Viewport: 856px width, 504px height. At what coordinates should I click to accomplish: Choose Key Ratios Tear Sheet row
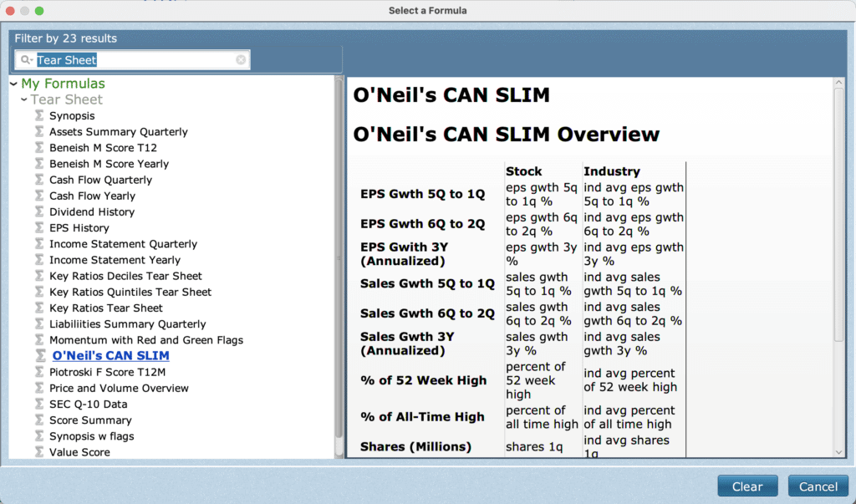pyautogui.click(x=106, y=308)
